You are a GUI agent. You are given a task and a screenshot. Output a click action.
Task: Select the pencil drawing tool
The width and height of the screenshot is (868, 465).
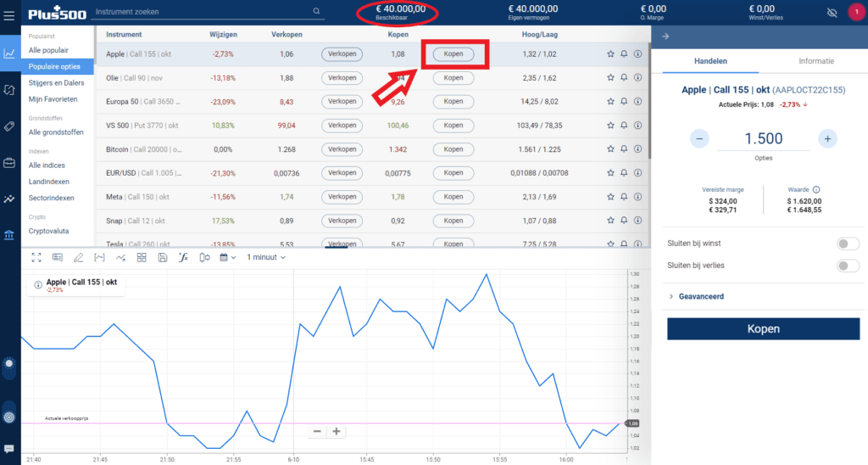point(79,257)
